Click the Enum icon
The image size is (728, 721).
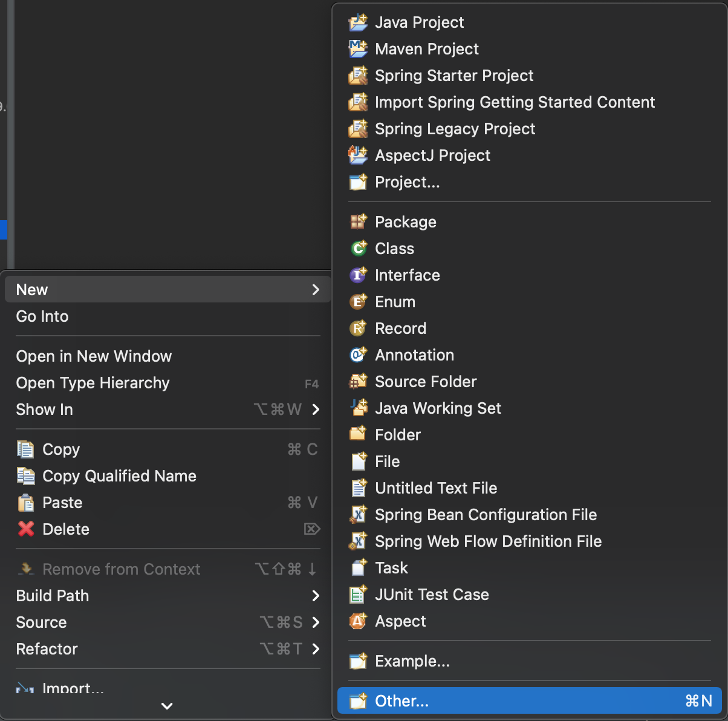358,302
